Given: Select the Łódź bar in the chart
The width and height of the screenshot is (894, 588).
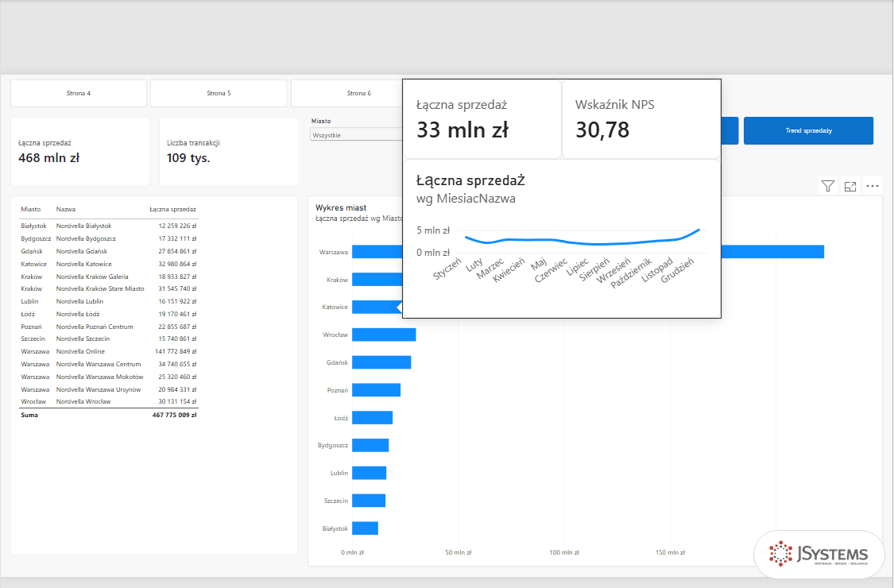Looking at the screenshot, I should pyautogui.click(x=373, y=417).
